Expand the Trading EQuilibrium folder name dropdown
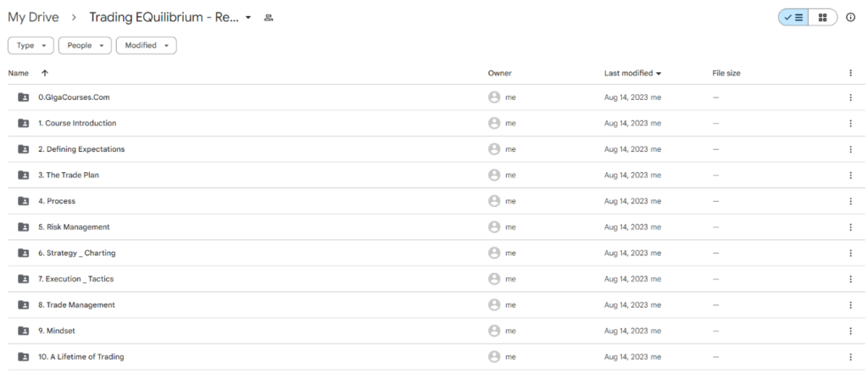868x385 pixels. tap(248, 18)
